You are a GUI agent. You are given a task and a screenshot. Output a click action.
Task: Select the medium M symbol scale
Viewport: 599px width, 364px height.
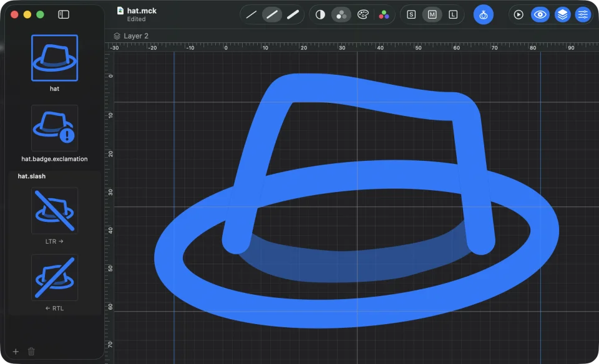pyautogui.click(x=432, y=15)
